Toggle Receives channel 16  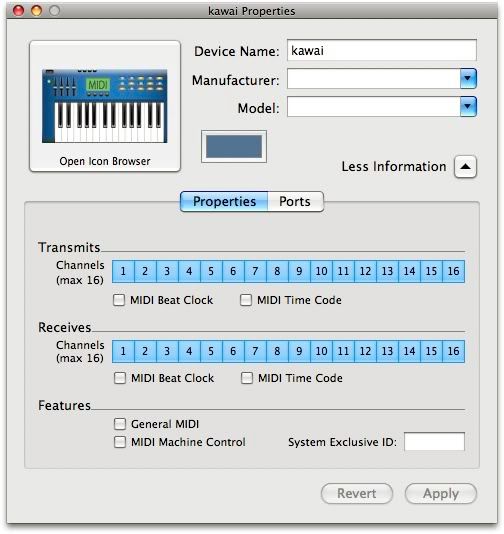pos(453,351)
